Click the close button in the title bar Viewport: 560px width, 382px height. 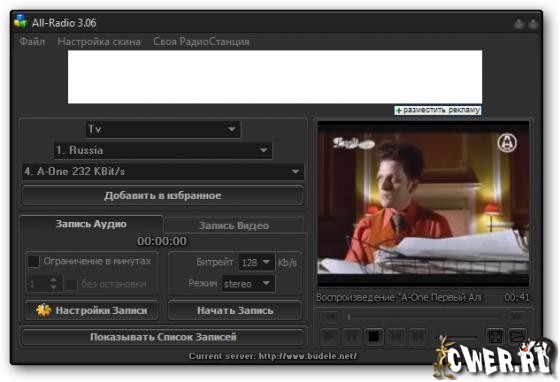[533, 24]
